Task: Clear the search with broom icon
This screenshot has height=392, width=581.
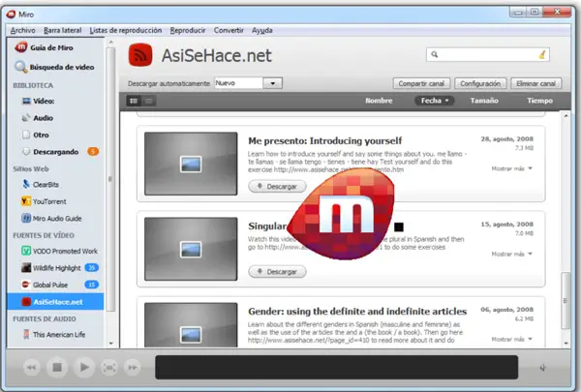Action: pyautogui.click(x=542, y=55)
